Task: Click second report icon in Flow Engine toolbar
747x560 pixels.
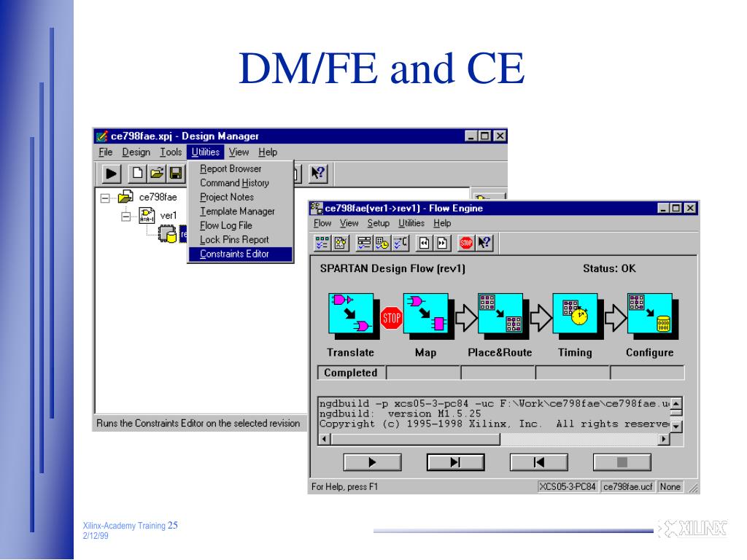Action: tap(340, 243)
